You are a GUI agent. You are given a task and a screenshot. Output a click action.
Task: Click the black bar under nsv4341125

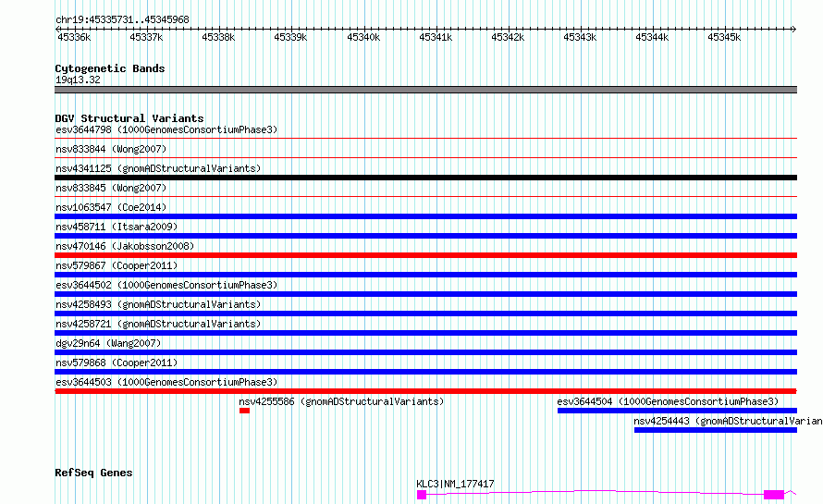(425, 178)
